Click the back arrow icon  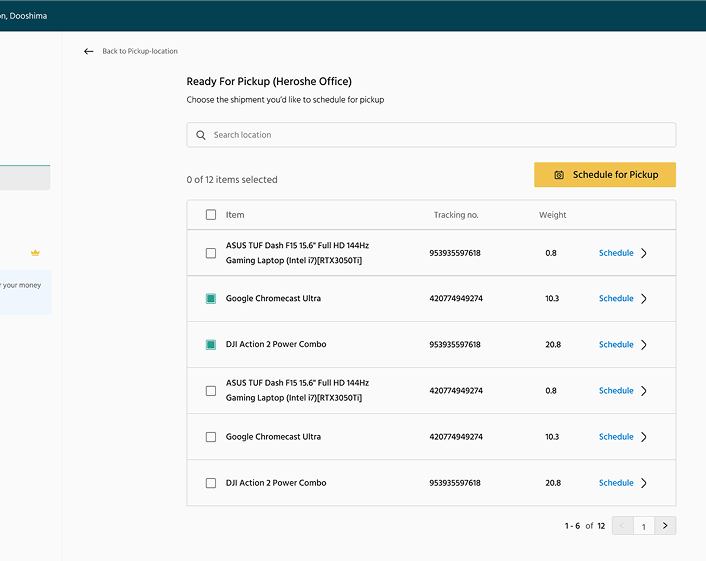pyautogui.click(x=89, y=51)
